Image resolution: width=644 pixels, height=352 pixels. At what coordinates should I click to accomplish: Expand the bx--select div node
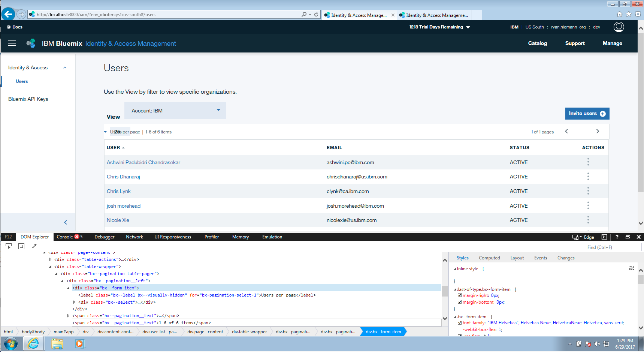coord(74,302)
